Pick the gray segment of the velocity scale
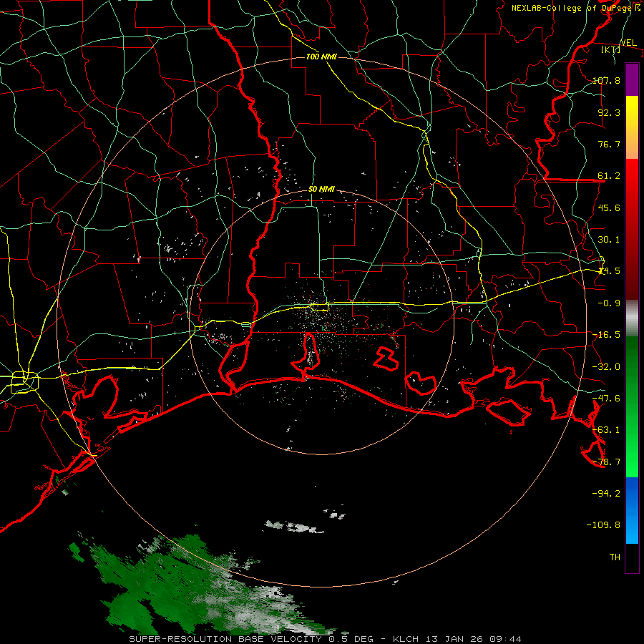The height and width of the screenshot is (644, 644). pyautogui.click(x=632, y=318)
